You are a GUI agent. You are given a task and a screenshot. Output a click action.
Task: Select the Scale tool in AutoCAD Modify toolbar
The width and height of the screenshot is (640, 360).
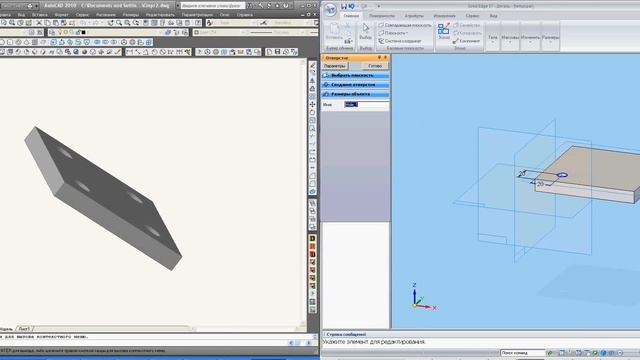pos(313,120)
